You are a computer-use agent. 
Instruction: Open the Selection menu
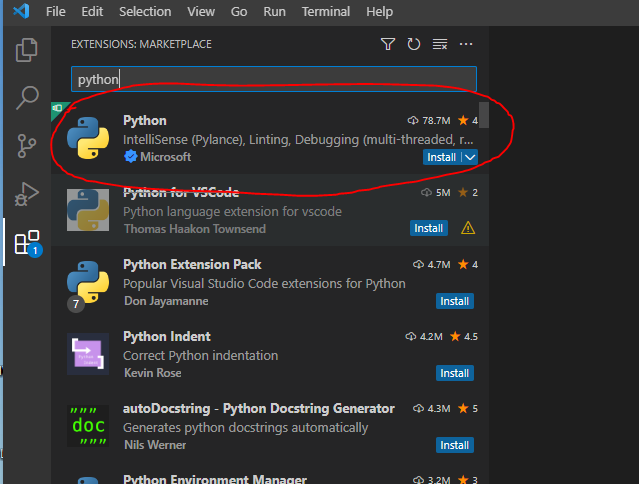(x=145, y=11)
